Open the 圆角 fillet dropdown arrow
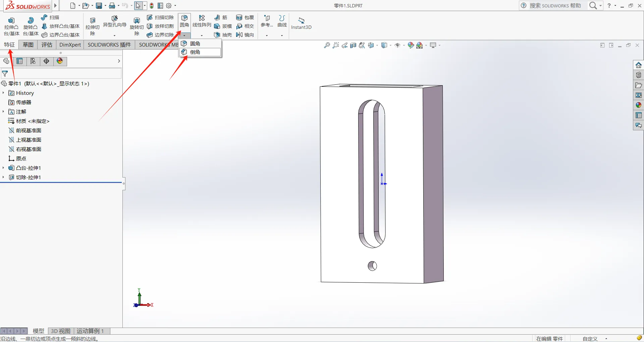The height and width of the screenshot is (342, 644). click(184, 36)
